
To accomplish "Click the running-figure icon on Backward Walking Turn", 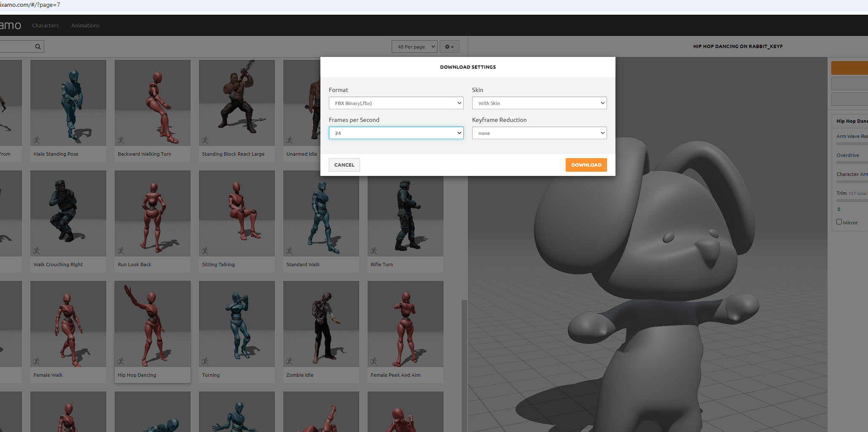I will pyautogui.click(x=121, y=140).
